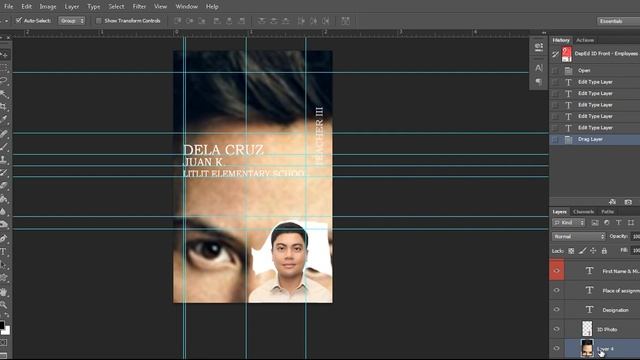Create new document from current state

point(612,202)
